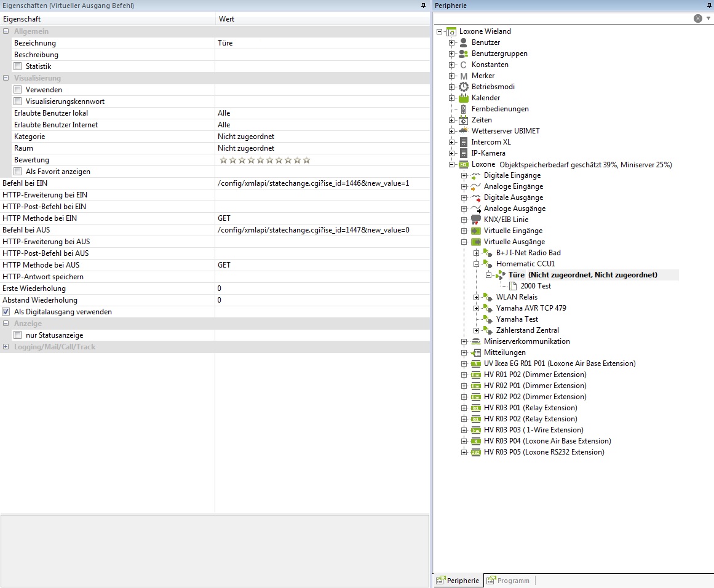Click the Benutzer user icon
The image size is (714, 588).
coord(464,42)
